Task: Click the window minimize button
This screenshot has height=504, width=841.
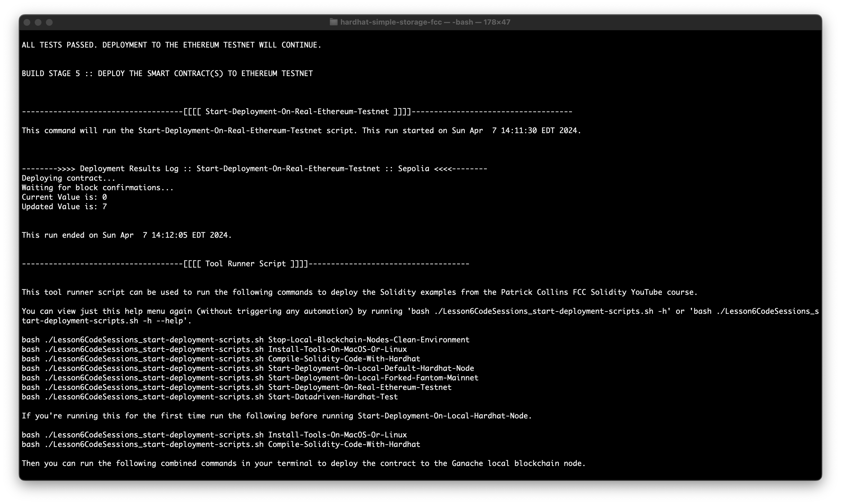Action: click(x=38, y=22)
